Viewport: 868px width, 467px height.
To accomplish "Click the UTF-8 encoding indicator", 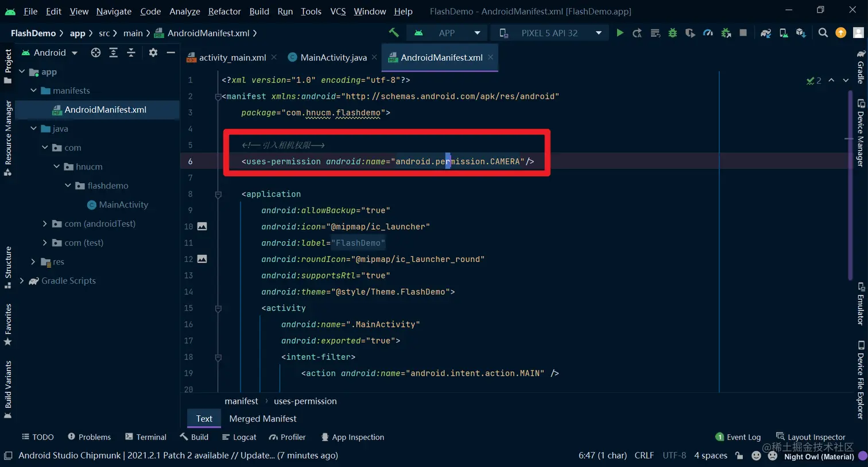I will coord(675,456).
